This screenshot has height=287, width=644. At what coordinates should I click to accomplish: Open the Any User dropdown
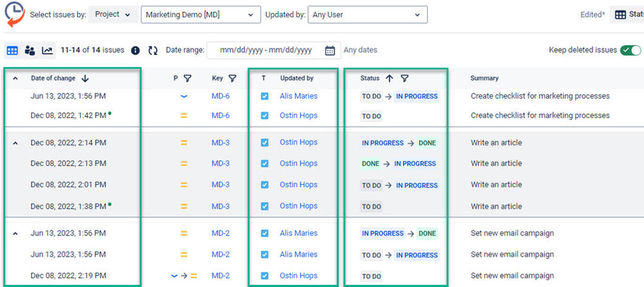click(x=367, y=15)
